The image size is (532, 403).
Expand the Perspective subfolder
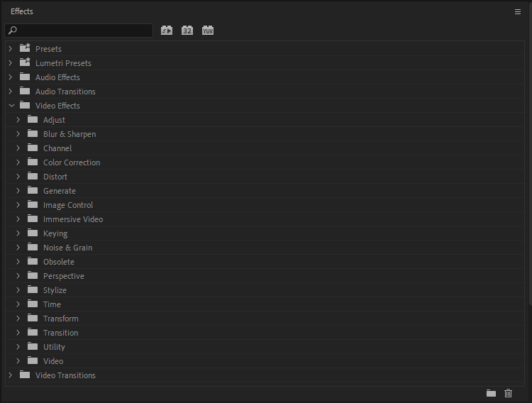click(x=18, y=276)
